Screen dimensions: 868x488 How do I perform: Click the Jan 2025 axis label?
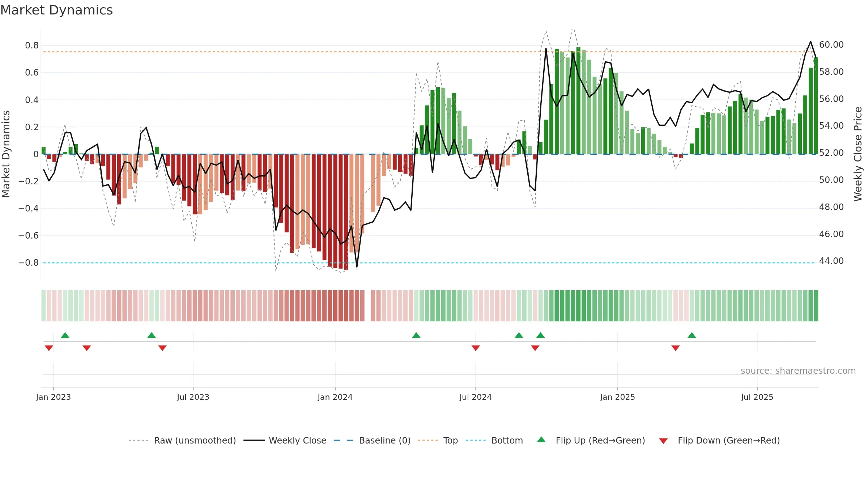[617, 397]
